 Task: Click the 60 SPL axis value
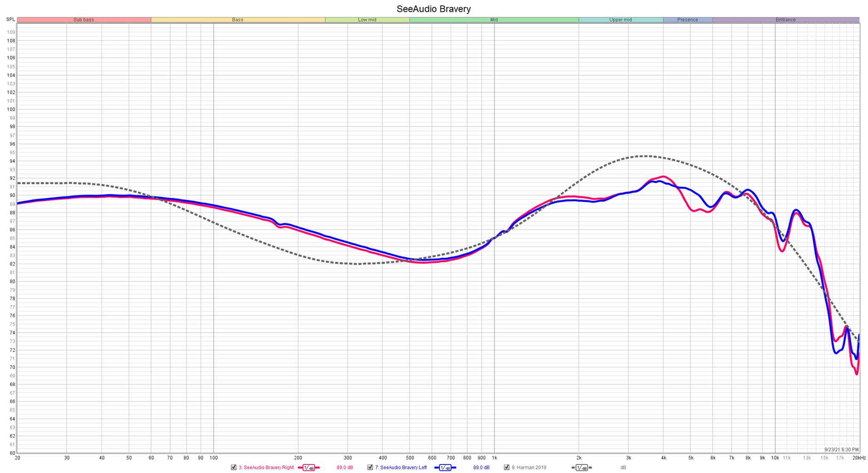[12, 453]
